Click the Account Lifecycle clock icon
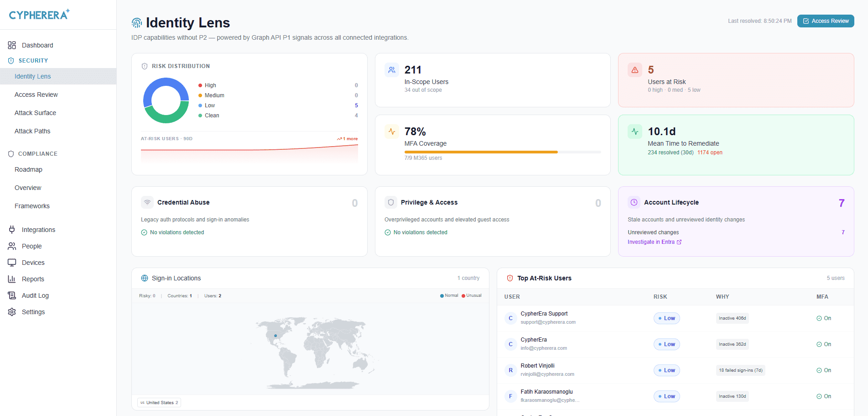Image resolution: width=868 pixels, height=416 pixels. tap(634, 202)
